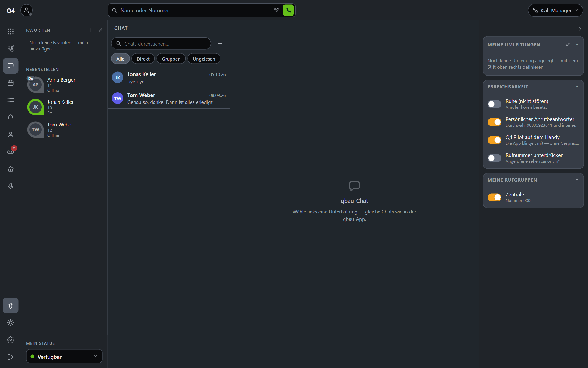The height and width of the screenshot is (368, 588).
Task: Open settings gear icon
Action: [x=11, y=340]
